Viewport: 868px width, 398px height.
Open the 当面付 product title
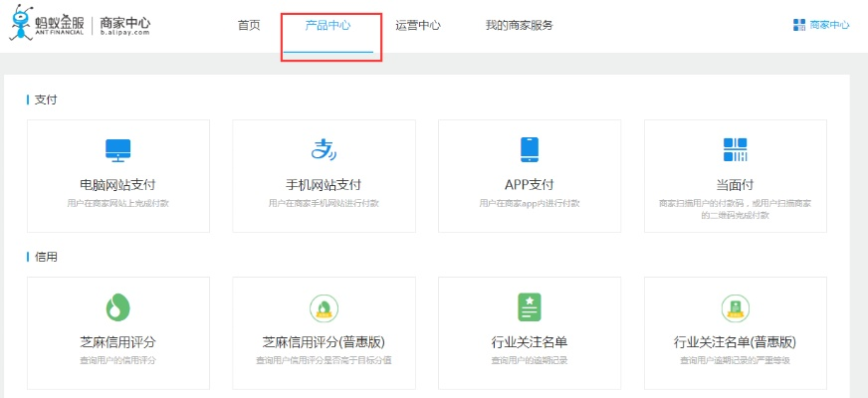tap(736, 185)
